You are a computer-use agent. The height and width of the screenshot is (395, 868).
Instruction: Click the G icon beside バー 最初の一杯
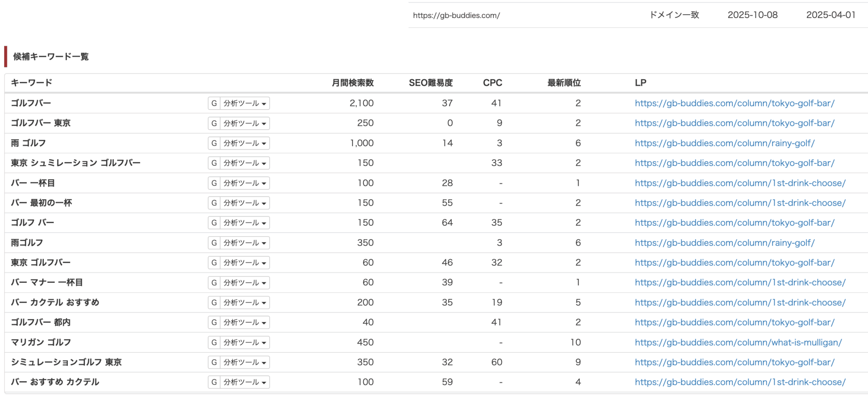click(x=214, y=203)
